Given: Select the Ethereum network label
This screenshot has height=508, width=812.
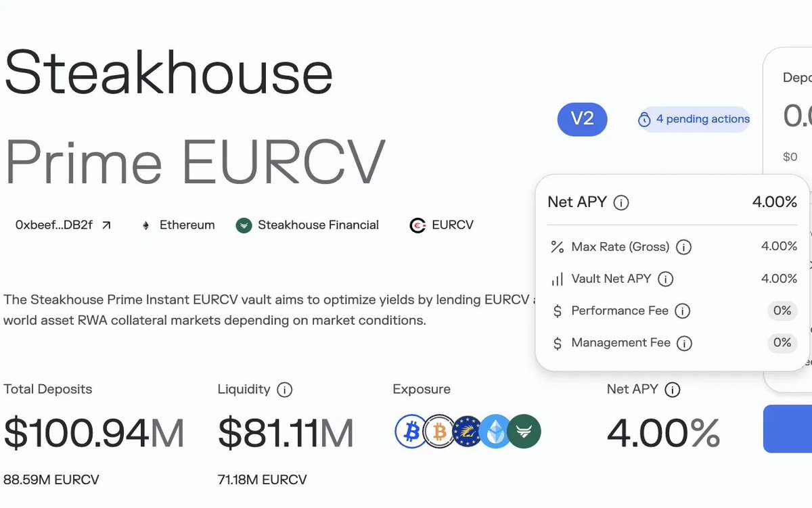Looking at the screenshot, I should coord(187,225).
